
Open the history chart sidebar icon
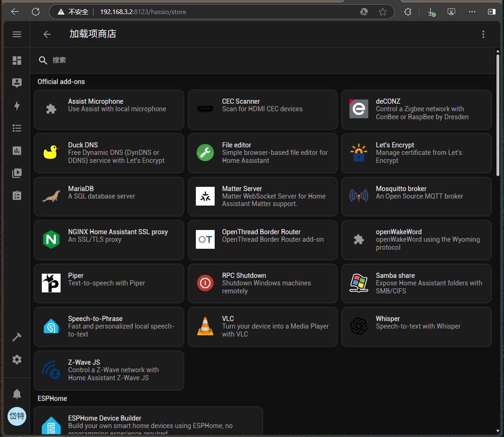click(17, 151)
